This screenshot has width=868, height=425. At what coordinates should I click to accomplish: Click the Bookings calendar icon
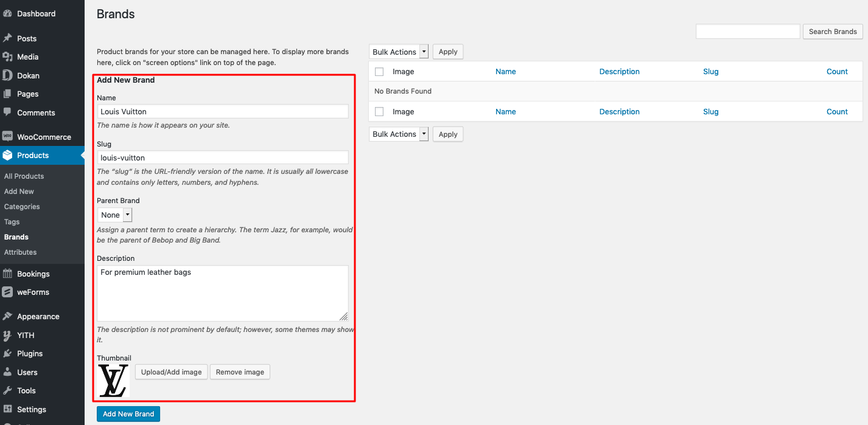click(7, 274)
